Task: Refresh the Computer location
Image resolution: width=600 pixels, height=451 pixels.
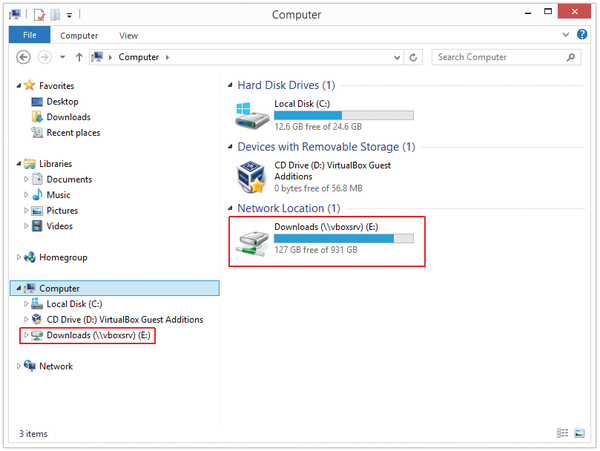Action: tap(413, 57)
